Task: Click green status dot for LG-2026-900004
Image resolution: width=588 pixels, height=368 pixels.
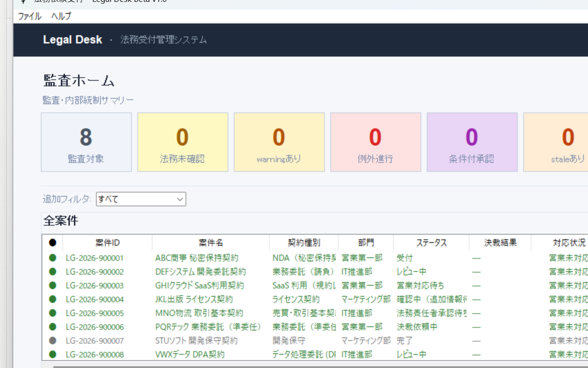Action: point(53,299)
